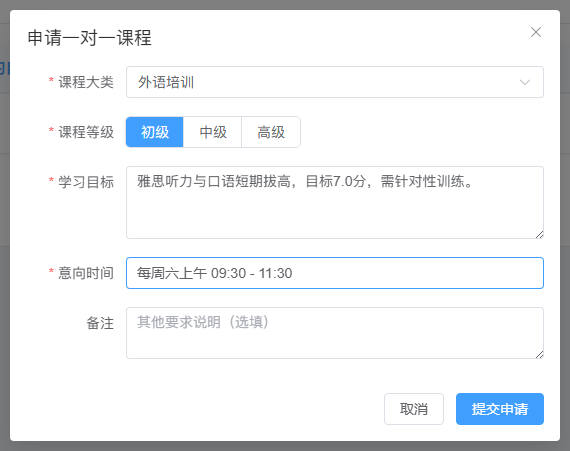Click the 课程大类 label
Screen dimensions: 570x451
pyautogui.click(x=86, y=82)
